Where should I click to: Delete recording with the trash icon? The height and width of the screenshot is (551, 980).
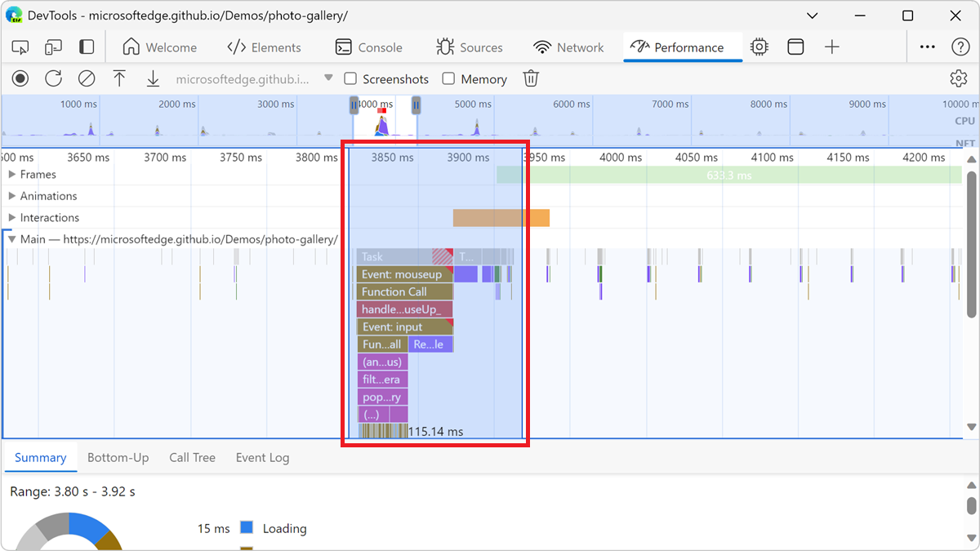pyautogui.click(x=531, y=78)
